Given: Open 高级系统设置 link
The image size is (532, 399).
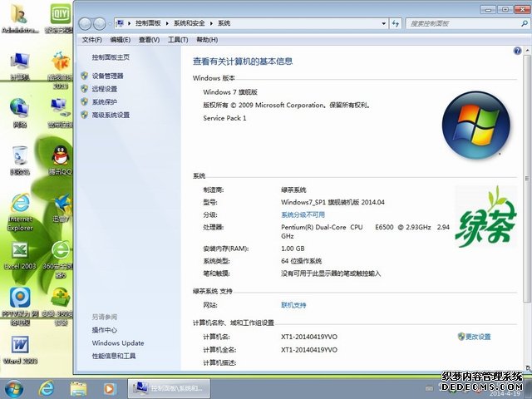Looking at the screenshot, I should click(x=111, y=115).
